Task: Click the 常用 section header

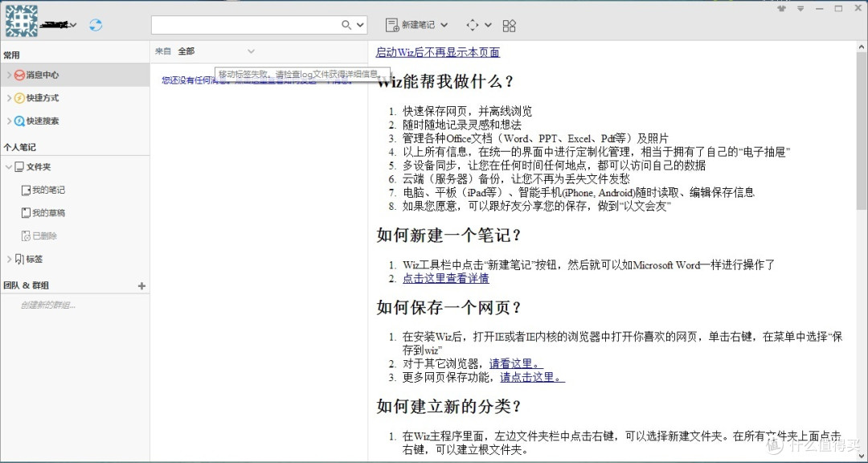Action: (x=11, y=55)
